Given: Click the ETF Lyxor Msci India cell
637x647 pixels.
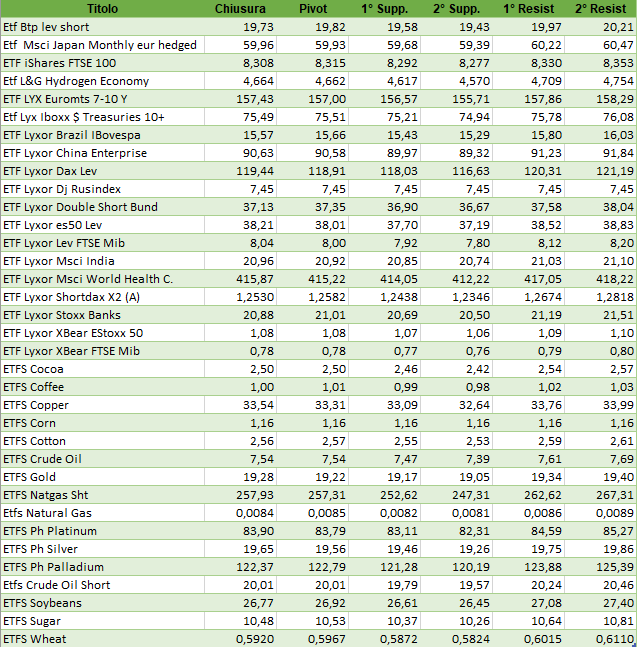Looking at the screenshot, I should [x=102, y=261].
